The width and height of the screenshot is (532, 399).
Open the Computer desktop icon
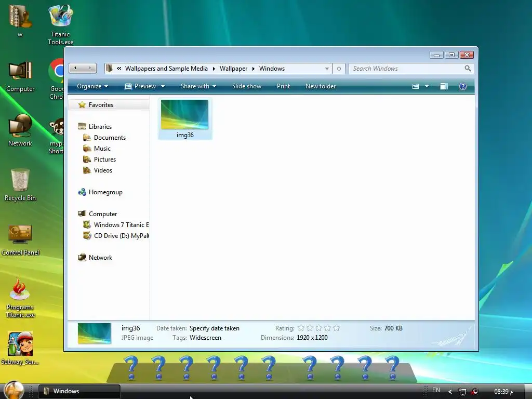(20, 76)
